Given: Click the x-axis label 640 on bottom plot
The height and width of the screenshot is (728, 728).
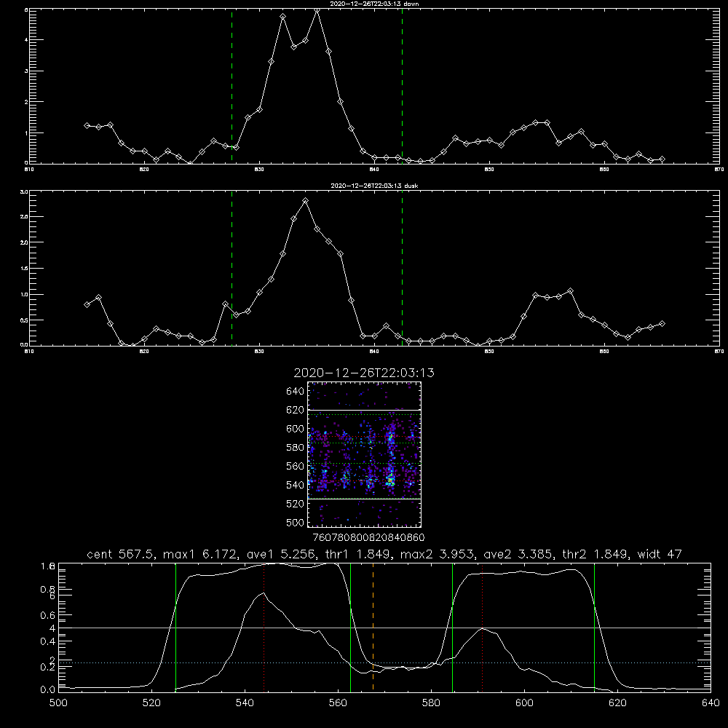Looking at the screenshot, I should pos(711,703).
